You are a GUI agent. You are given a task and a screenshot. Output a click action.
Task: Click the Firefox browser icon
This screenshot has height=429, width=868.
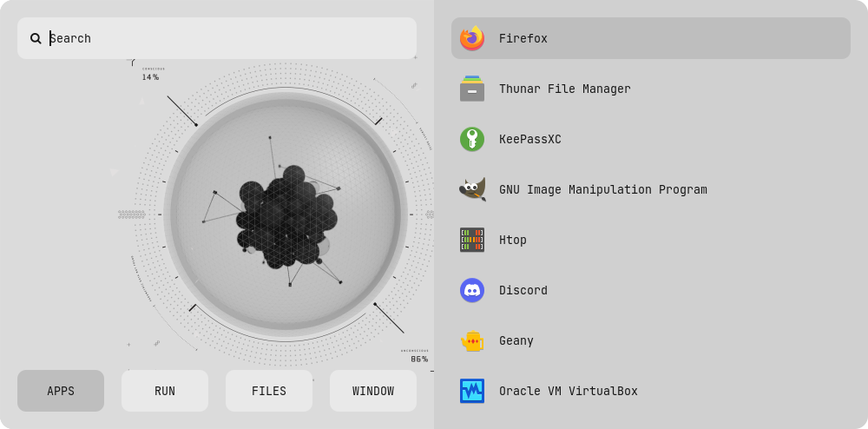[472, 38]
